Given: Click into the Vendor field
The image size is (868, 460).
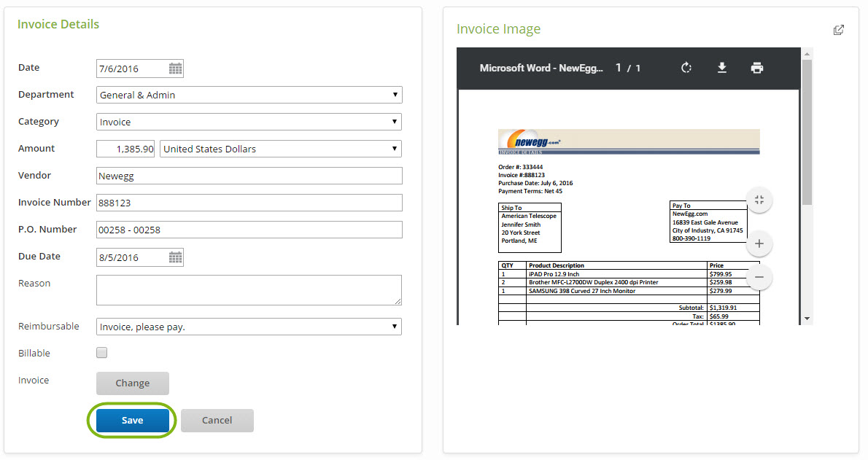Looking at the screenshot, I should (x=249, y=176).
